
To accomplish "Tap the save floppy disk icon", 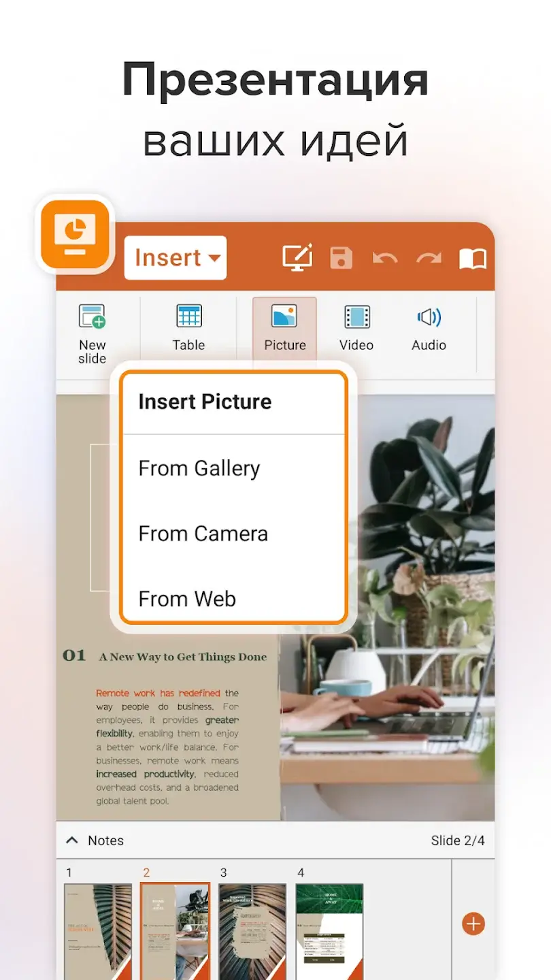I will [x=341, y=258].
